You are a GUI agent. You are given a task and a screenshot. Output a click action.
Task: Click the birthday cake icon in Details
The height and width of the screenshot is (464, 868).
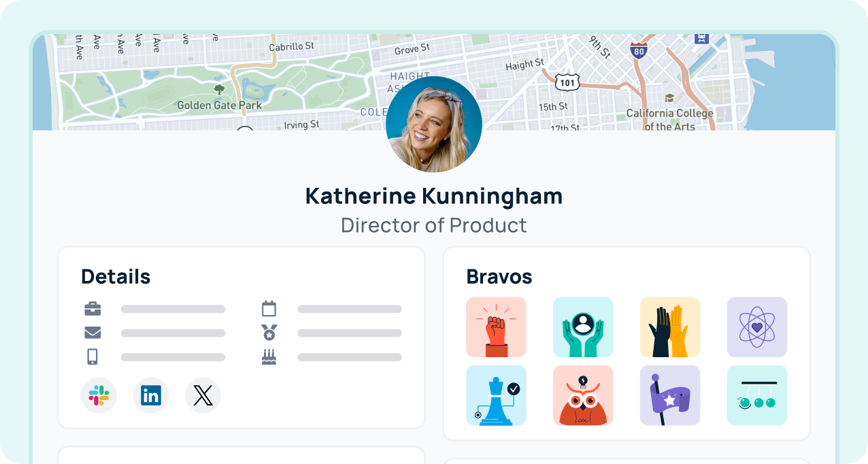pos(269,356)
